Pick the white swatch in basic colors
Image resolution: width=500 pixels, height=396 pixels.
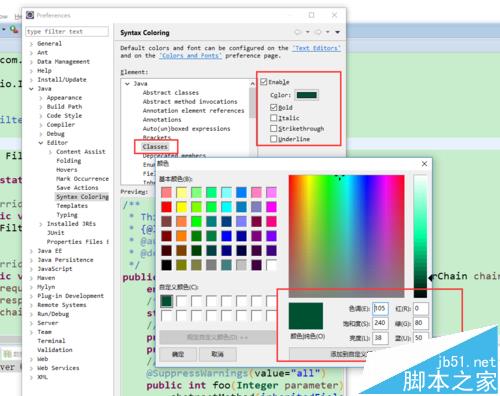tap(271, 265)
